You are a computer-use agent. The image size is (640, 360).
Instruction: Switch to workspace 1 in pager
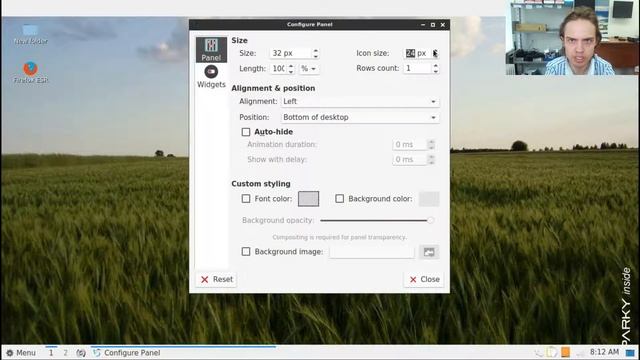pyautogui.click(x=51, y=353)
